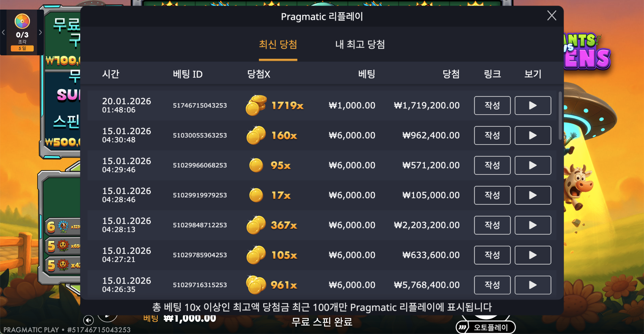Close the Pragmatic replay dialog

[x=552, y=16]
